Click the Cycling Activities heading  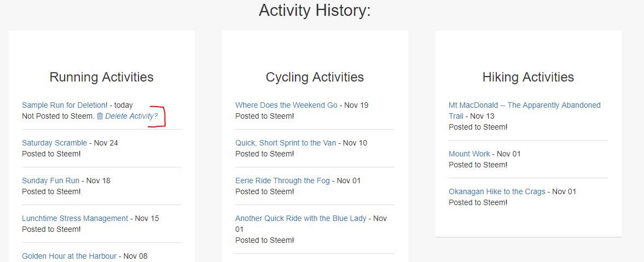point(315,77)
